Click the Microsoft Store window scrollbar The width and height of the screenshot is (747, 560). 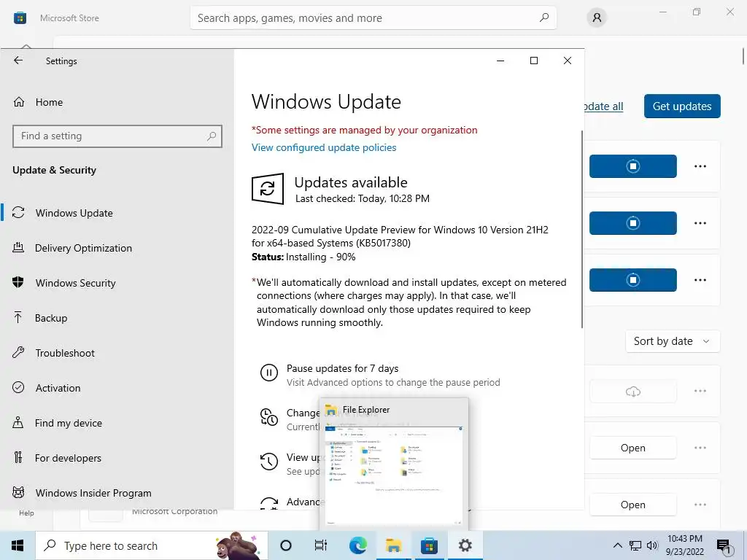pos(743,55)
